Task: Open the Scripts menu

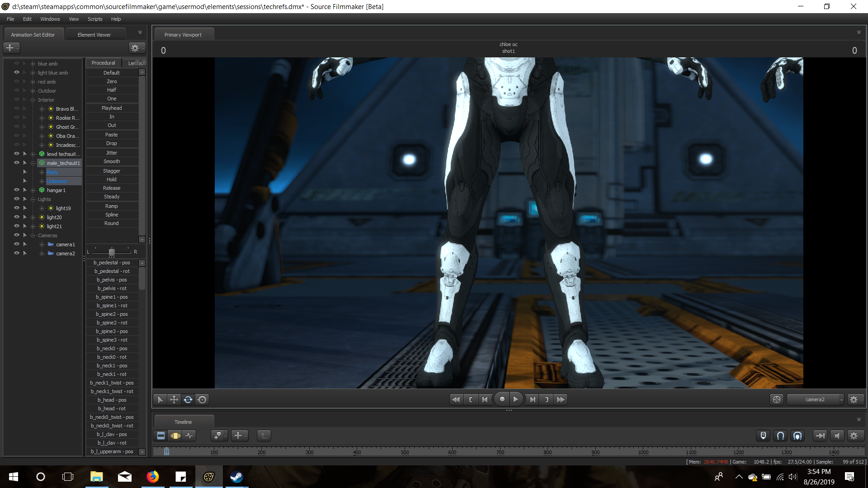Action: click(95, 19)
